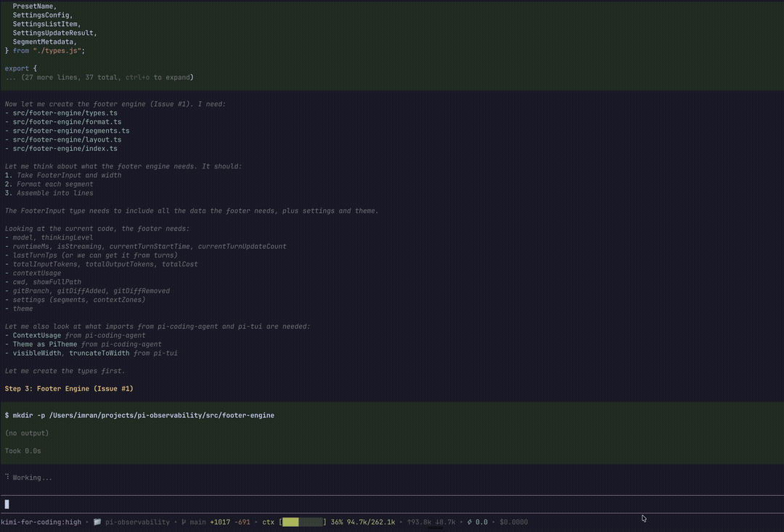Click the 'pi-observability' project name
The width and height of the screenshot is (784, 532).
(137, 522)
